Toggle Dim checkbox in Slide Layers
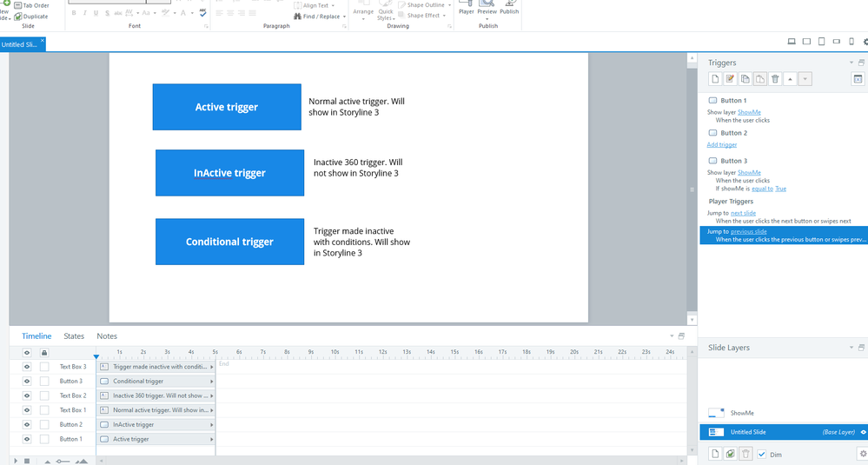868x465 pixels. tap(762, 454)
